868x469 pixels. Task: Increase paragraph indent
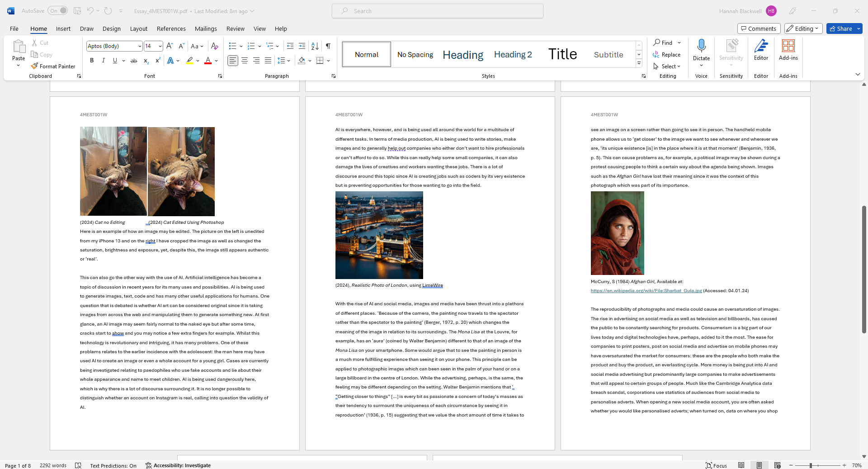click(302, 46)
